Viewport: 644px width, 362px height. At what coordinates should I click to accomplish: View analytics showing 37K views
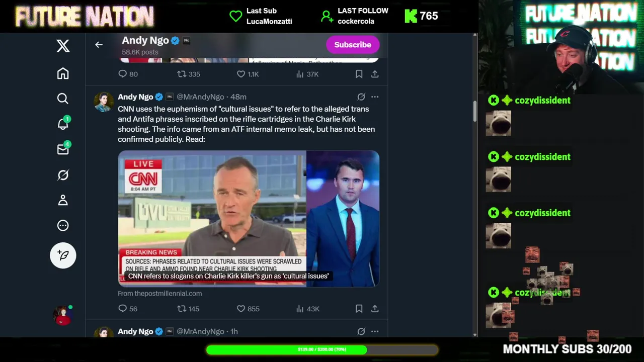(x=300, y=74)
